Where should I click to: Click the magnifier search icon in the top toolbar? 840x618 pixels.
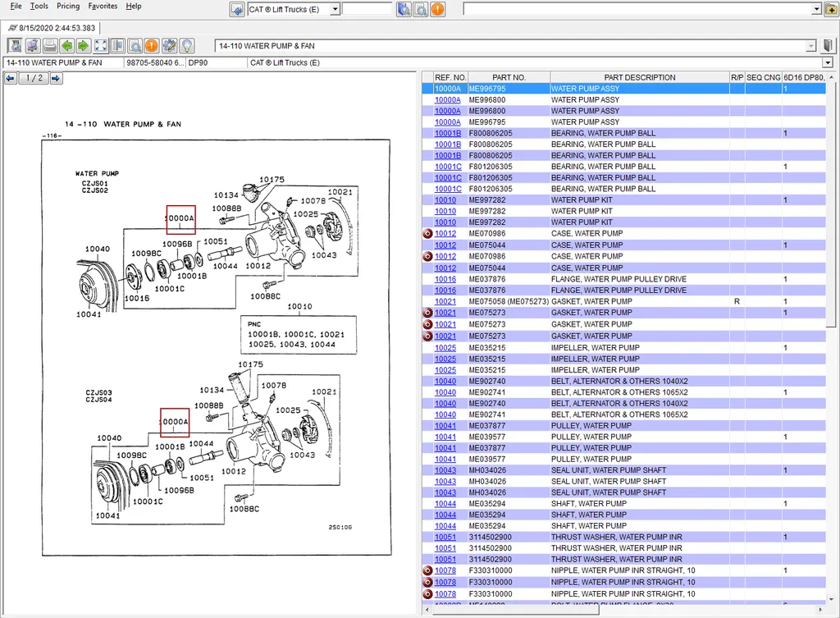pyautogui.click(x=421, y=10)
